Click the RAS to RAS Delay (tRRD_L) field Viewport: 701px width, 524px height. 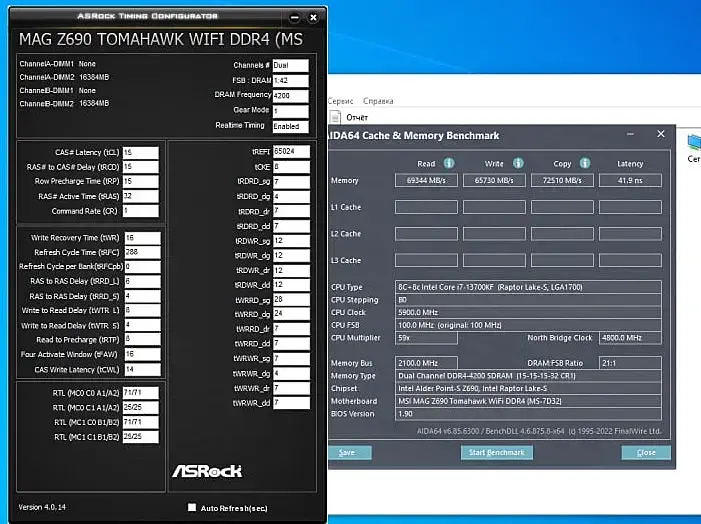click(x=142, y=281)
